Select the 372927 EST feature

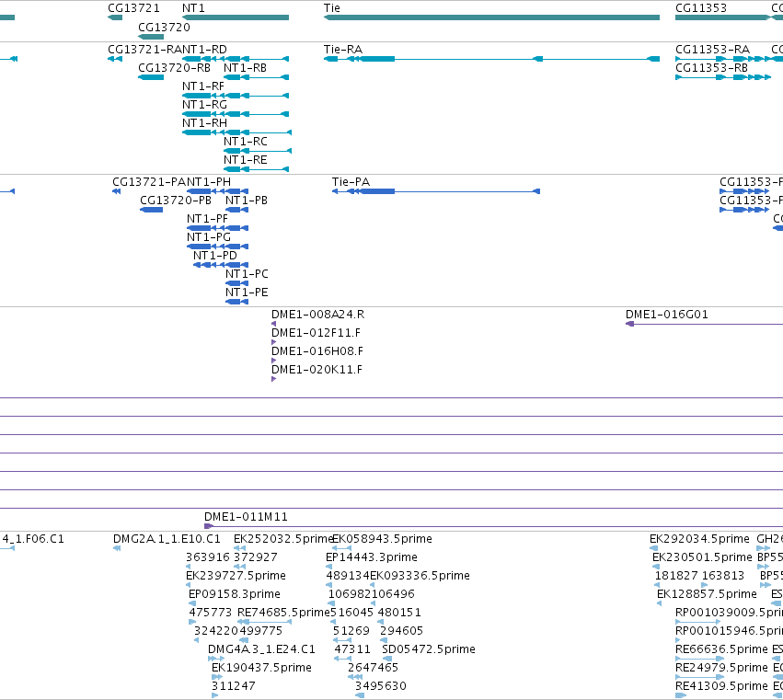240,567
